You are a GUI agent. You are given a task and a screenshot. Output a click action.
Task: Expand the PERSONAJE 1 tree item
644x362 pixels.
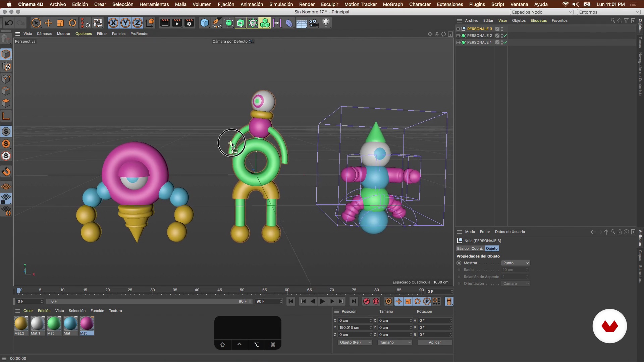click(458, 42)
